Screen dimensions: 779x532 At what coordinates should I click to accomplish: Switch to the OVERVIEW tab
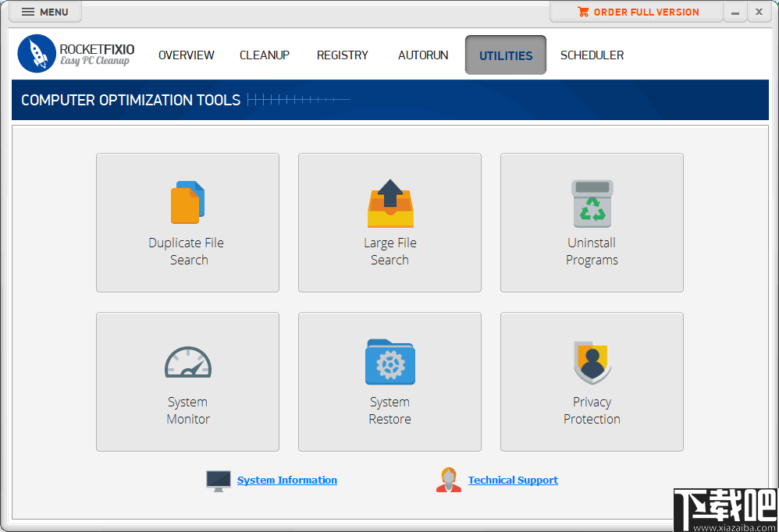187,55
